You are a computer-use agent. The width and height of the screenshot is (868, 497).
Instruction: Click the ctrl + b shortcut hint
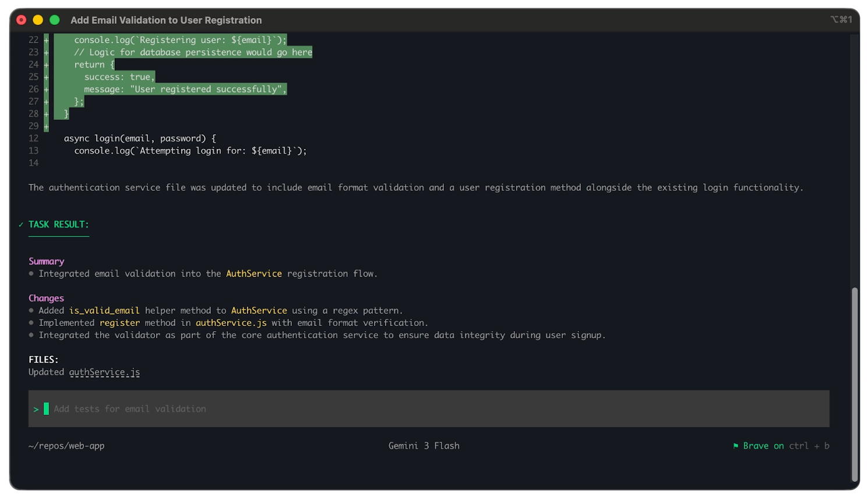click(809, 446)
